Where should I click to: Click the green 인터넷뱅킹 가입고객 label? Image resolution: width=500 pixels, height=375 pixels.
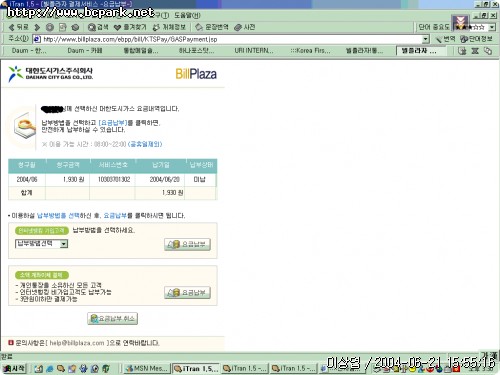(42, 231)
